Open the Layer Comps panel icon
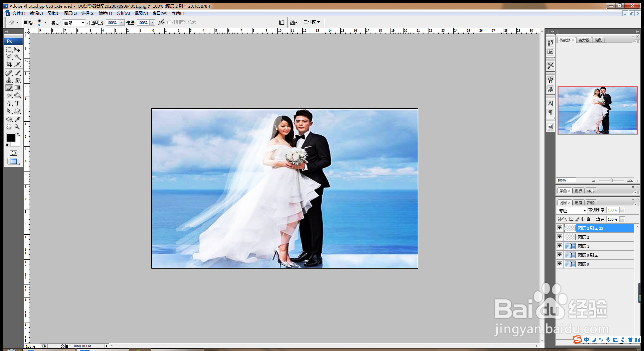Viewport: 644px width, 351px height. tap(551, 127)
